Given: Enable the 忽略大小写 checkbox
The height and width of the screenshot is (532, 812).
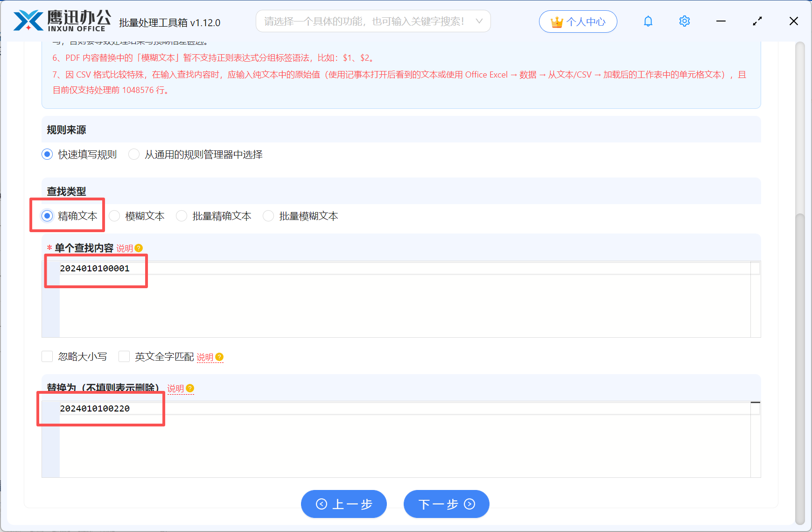Looking at the screenshot, I should click(47, 356).
